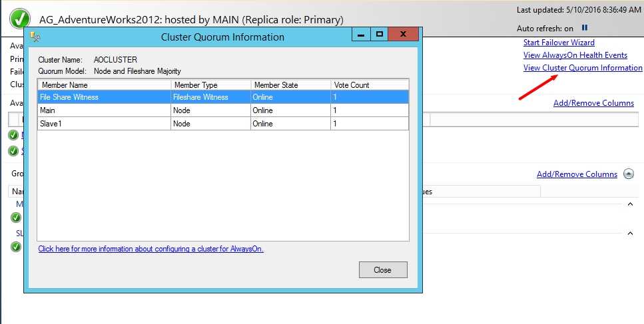Close dialog with red X button
Viewport: 644px width, 324px height.
tap(404, 35)
